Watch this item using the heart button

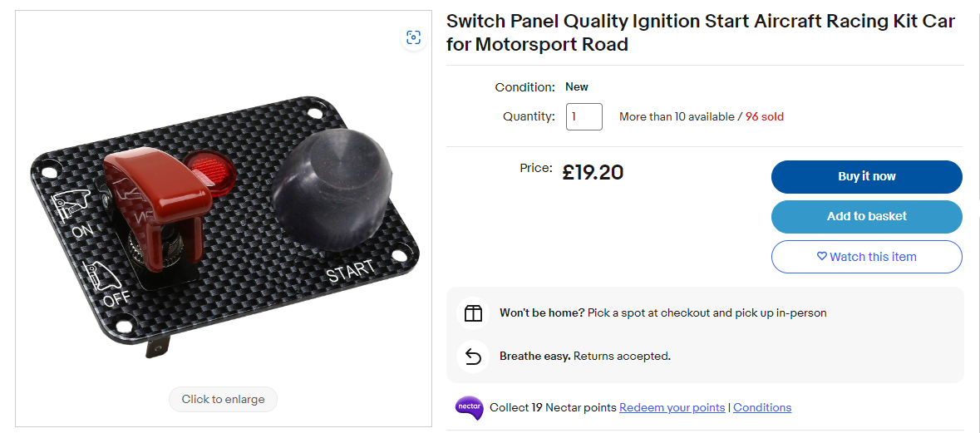(866, 257)
